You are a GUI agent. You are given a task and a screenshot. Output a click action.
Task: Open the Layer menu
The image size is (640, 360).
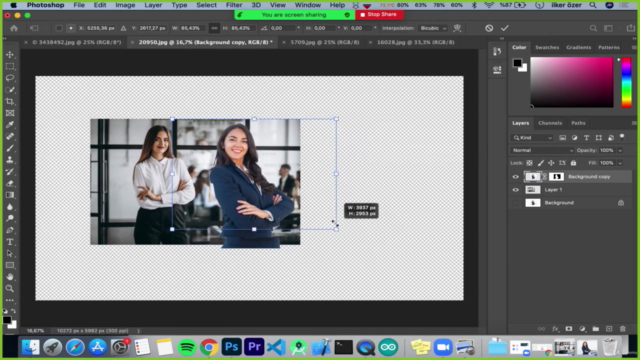(153, 5)
